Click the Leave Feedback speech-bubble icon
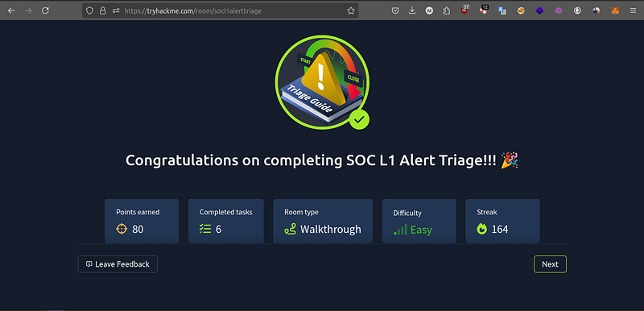This screenshot has width=644, height=311. (89, 264)
